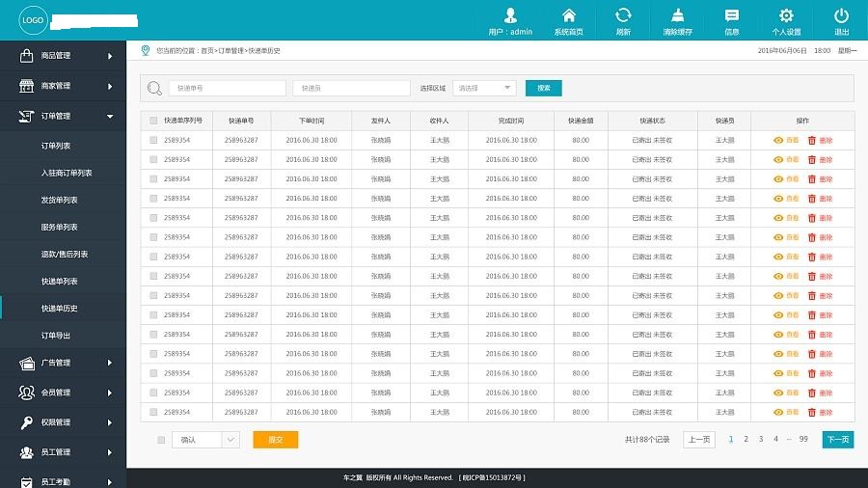Expand 商家管理 with its arrow
The width and height of the screenshot is (868, 488).
110,86
